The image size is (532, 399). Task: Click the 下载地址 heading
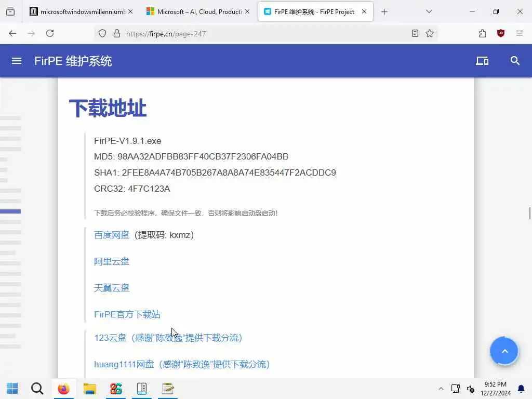pyautogui.click(x=108, y=108)
